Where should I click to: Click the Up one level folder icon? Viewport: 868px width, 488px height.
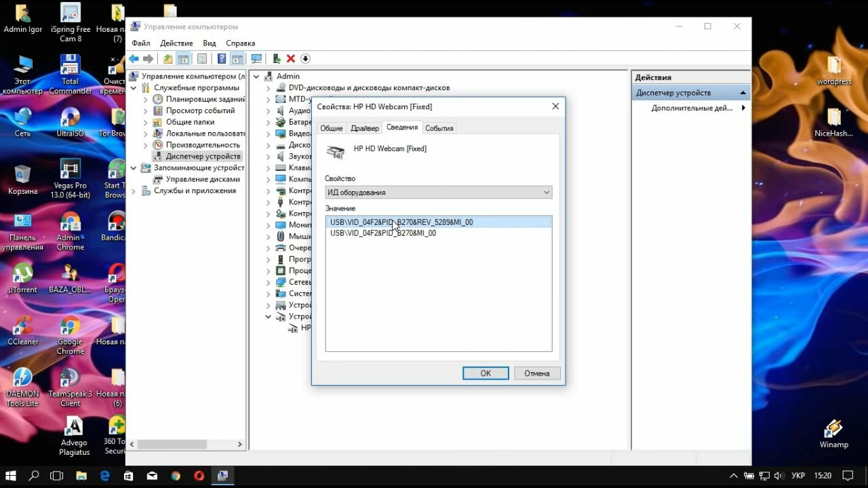(167, 59)
